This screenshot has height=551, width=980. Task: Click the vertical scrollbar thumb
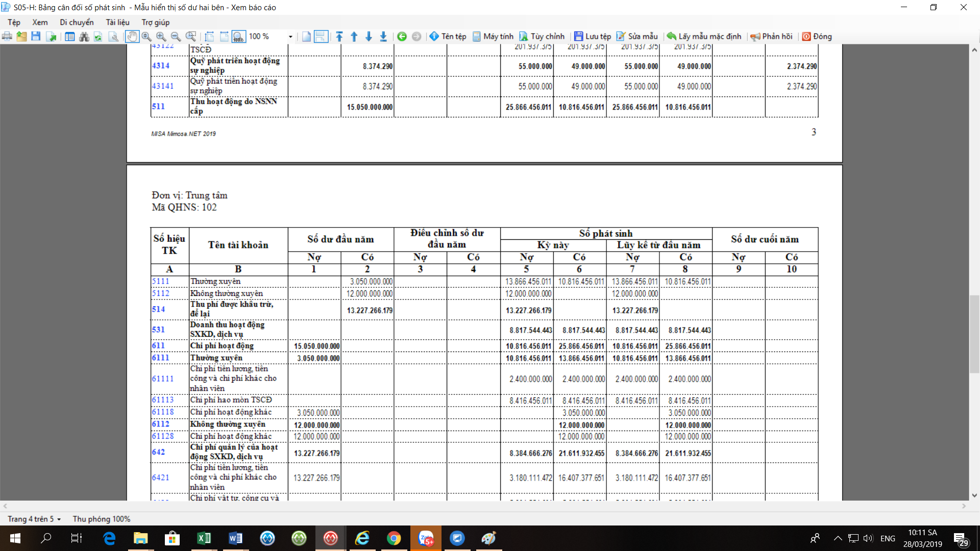coord(974,334)
